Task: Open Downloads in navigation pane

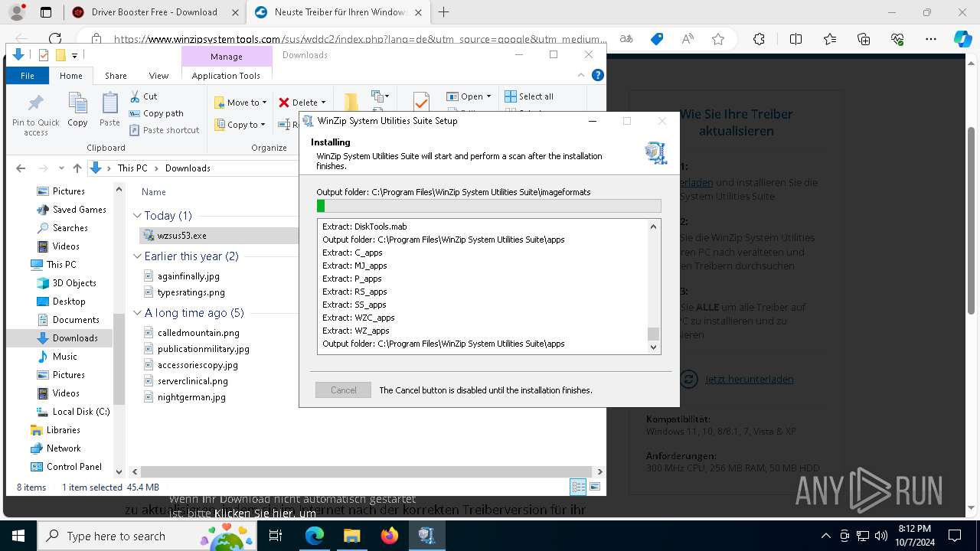Action: pyautogui.click(x=75, y=338)
